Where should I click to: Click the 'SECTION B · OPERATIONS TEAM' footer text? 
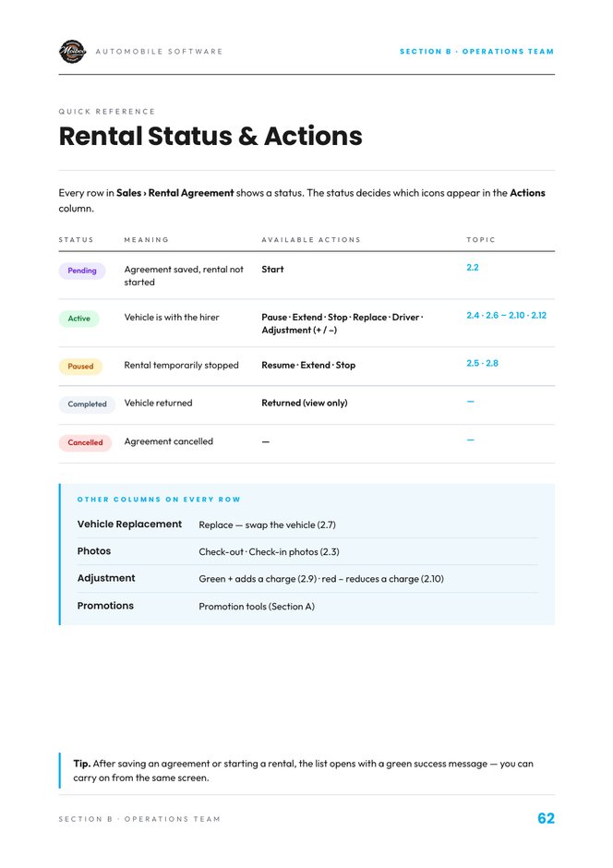tap(139, 819)
